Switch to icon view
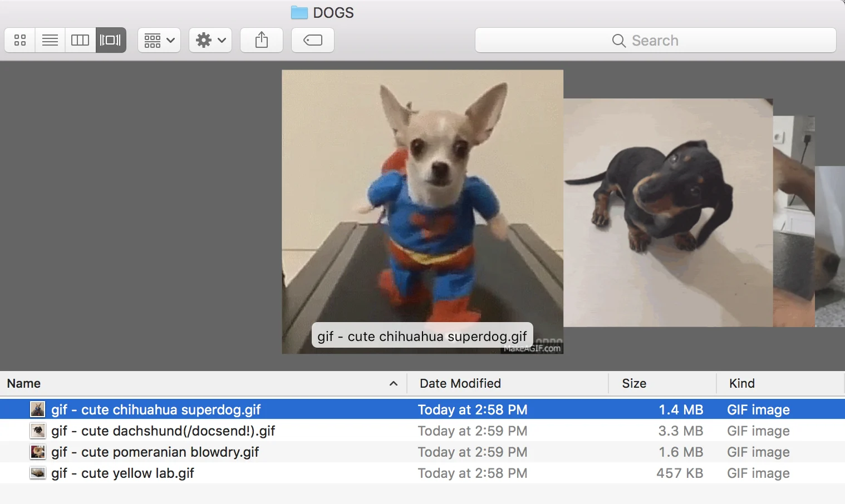This screenshot has width=845, height=504. [20, 40]
